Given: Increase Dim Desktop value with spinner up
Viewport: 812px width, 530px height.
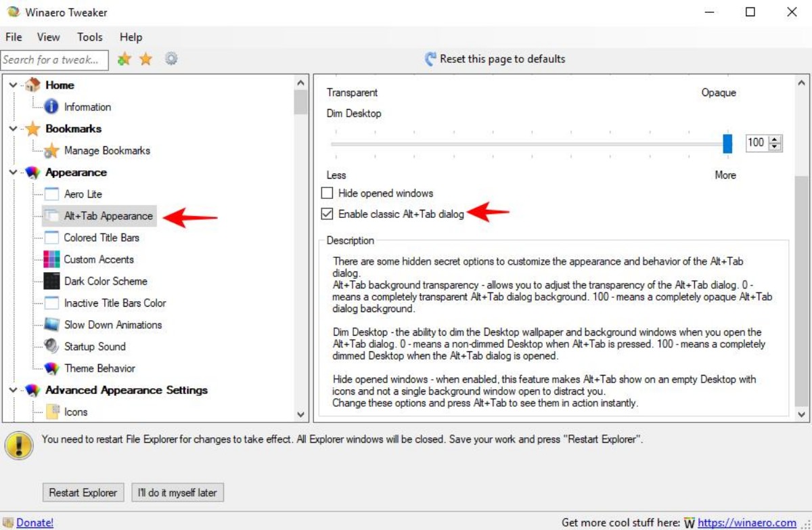Looking at the screenshot, I should (775, 139).
